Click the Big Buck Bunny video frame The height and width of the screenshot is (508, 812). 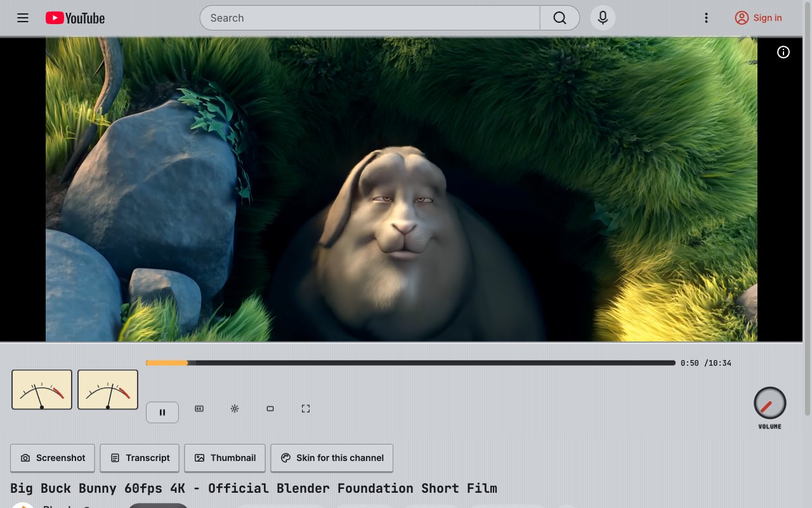402,189
